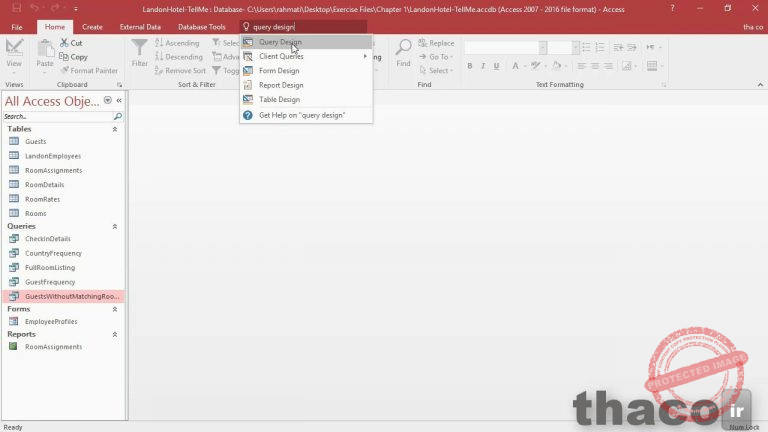Sort Descending in Sort & Filter
Screen dimensions: 768x432
click(178, 57)
